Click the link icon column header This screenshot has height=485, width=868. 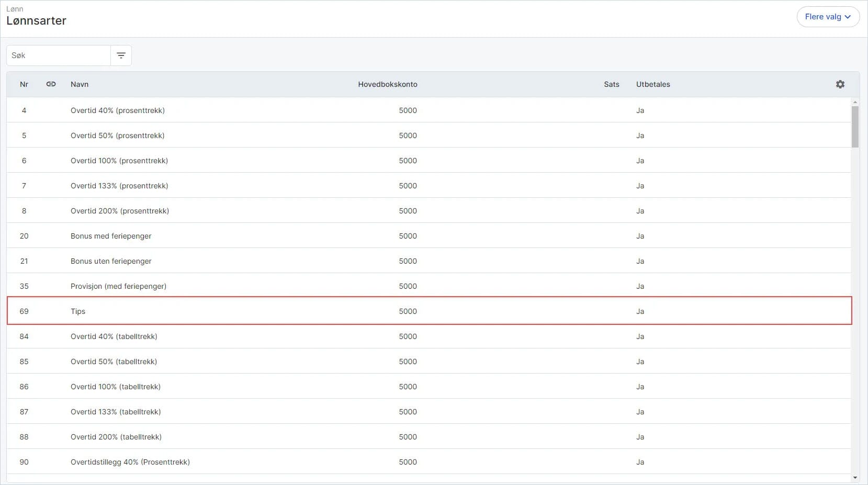(x=51, y=84)
